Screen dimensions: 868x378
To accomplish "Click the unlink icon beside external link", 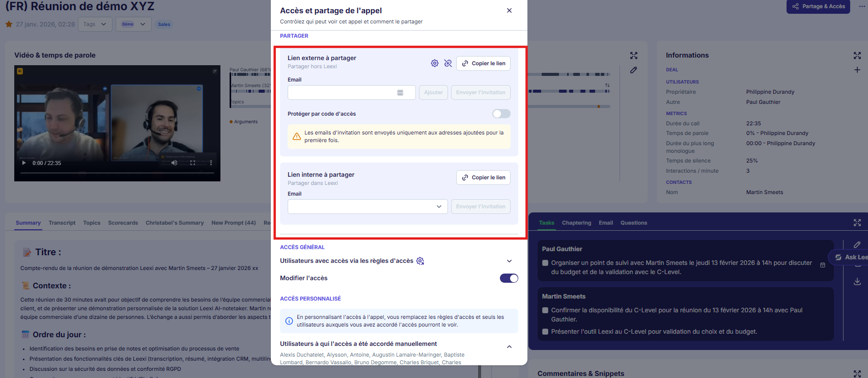I will pos(448,63).
